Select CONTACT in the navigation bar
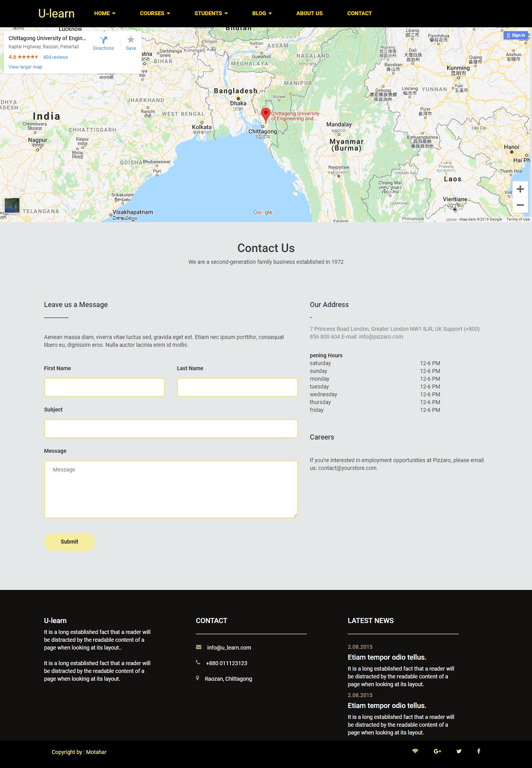532x768 pixels. pyautogui.click(x=359, y=13)
